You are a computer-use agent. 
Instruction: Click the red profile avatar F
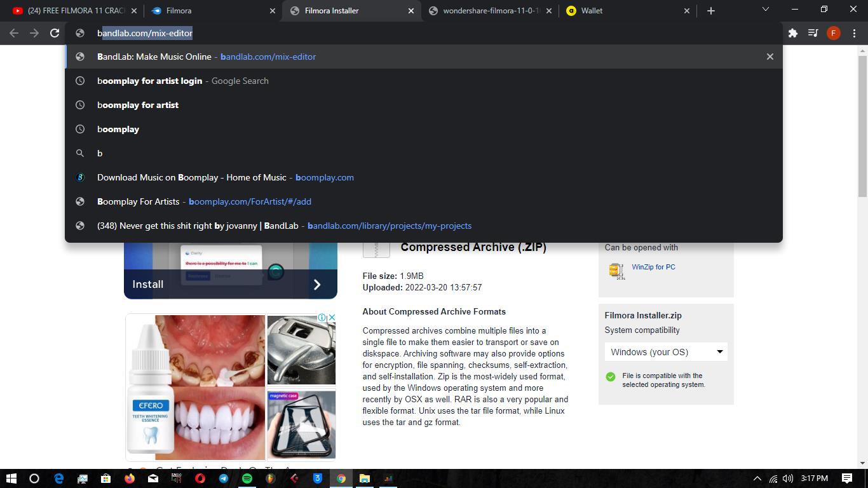(833, 33)
